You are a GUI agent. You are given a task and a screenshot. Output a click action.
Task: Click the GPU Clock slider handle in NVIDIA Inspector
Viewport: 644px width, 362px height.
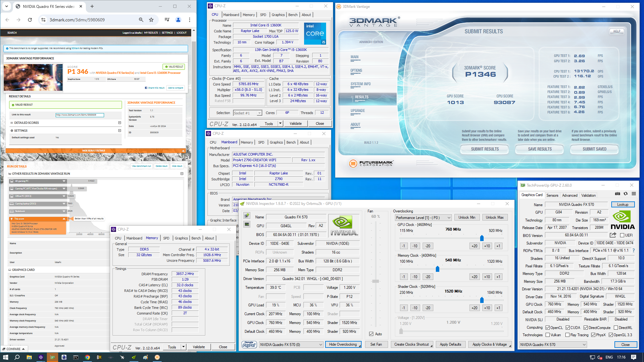tap(482, 238)
